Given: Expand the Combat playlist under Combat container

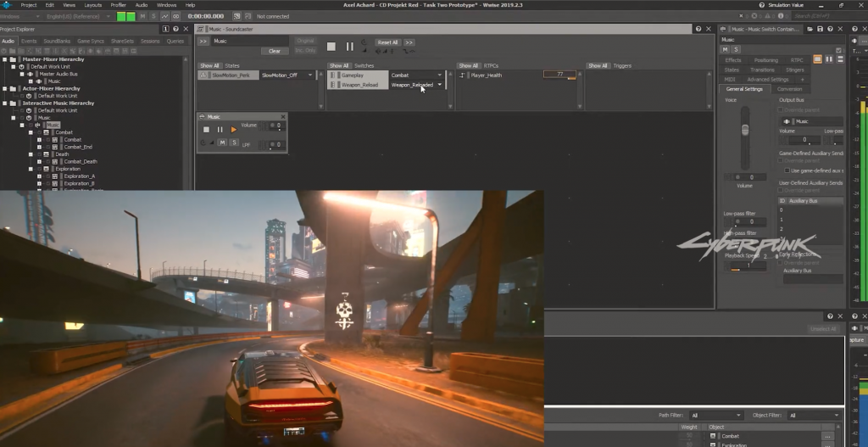Looking at the screenshot, I should click(39, 140).
